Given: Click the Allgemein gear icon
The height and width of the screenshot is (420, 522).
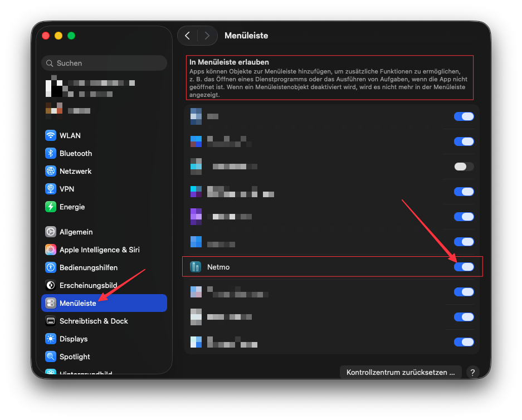Looking at the screenshot, I should [51, 232].
